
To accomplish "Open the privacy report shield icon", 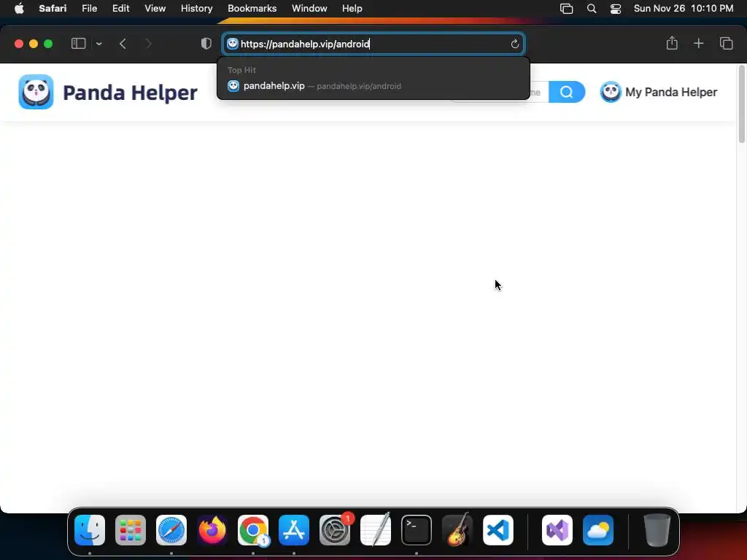I will pos(206,44).
